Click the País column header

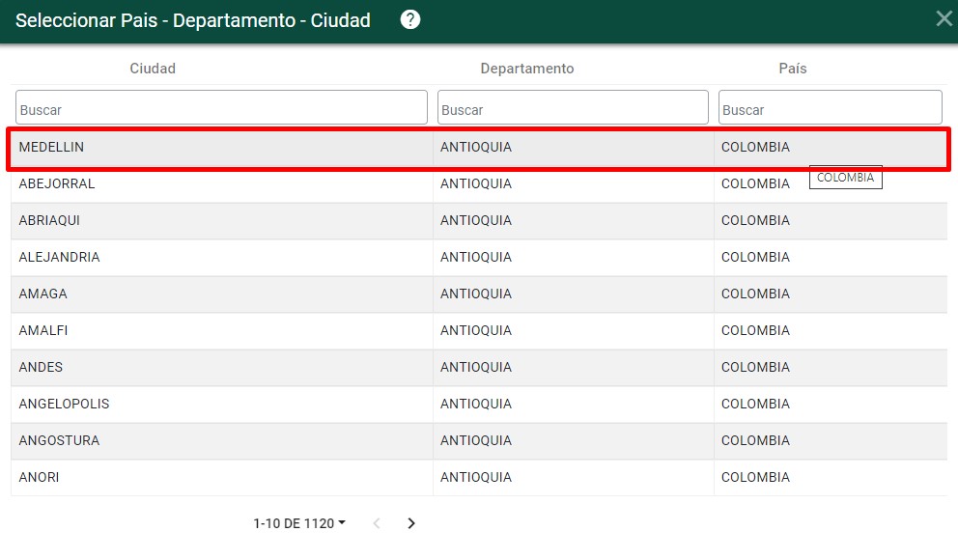tap(793, 69)
